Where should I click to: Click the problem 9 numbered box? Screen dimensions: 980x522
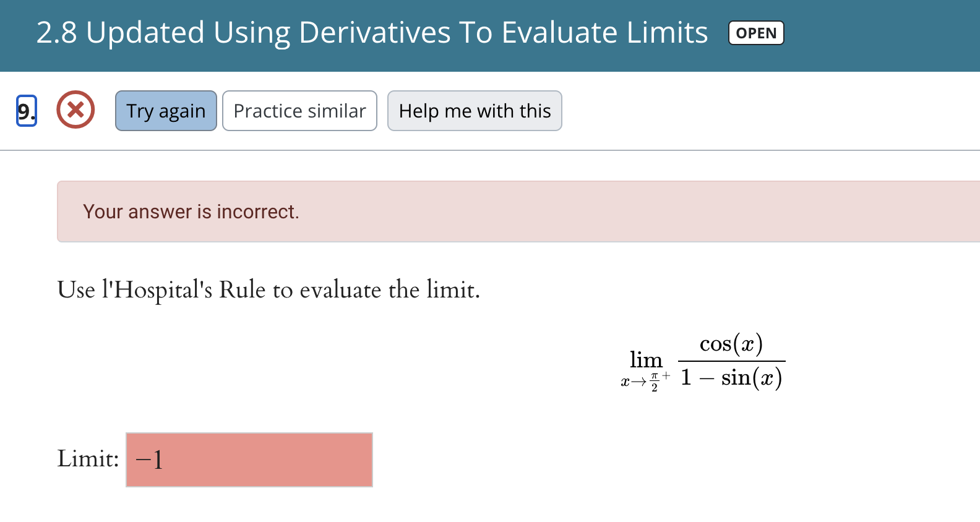coord(25,111)
